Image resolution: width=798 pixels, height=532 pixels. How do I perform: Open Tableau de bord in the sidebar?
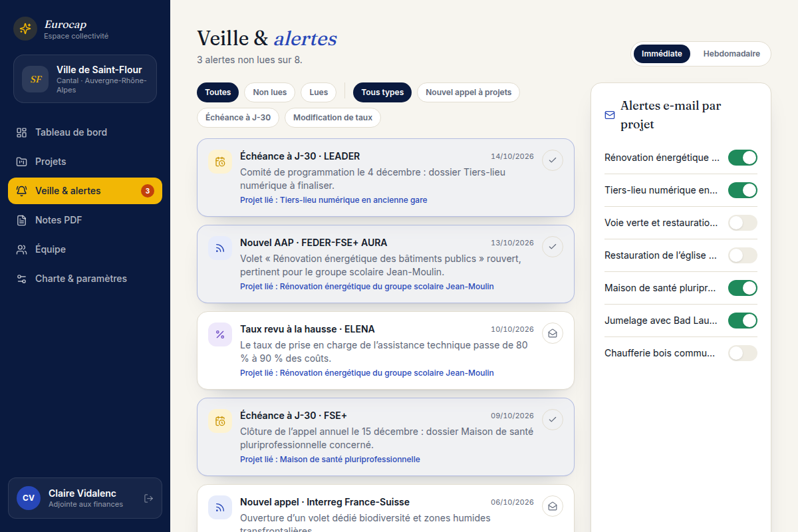pos(85,132)
